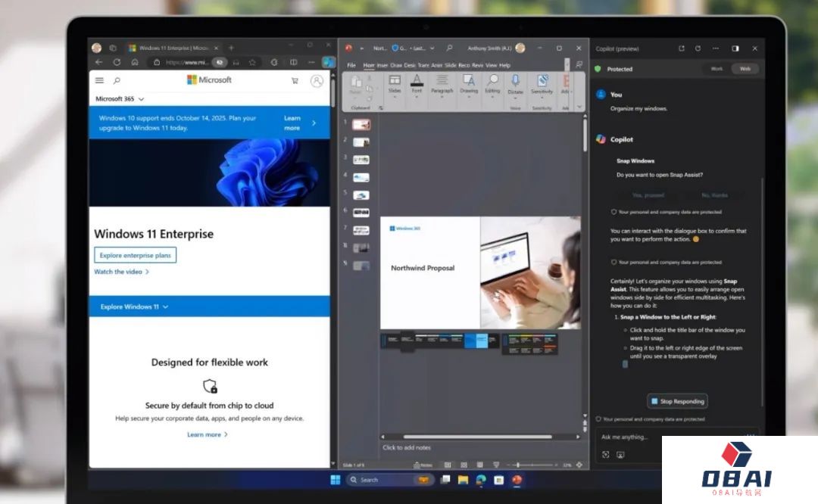View site information lock icon
The height and width of the screenshot is (504, 818).
click(x=157, y=63)
